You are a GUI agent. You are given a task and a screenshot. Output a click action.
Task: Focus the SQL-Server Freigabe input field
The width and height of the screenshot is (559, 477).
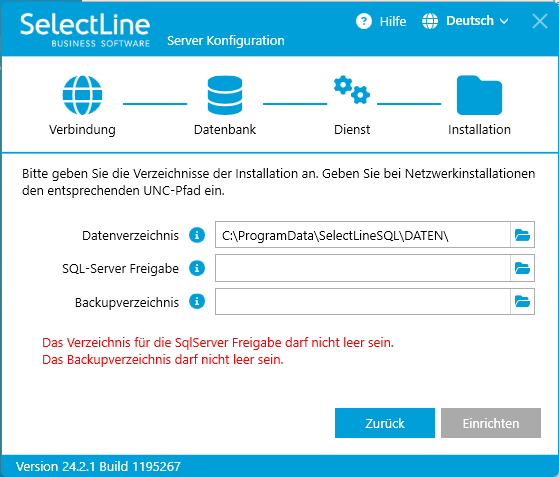363,268
